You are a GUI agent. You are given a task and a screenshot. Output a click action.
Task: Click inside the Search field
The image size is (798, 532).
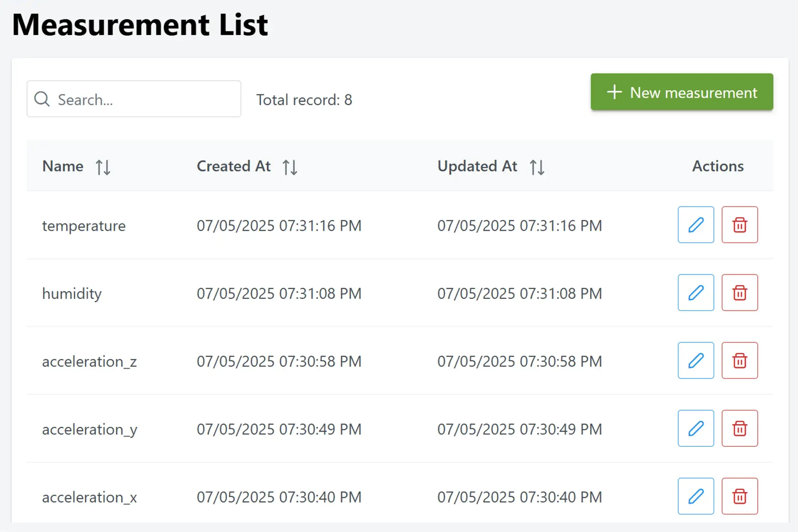(x=138, y=99)
